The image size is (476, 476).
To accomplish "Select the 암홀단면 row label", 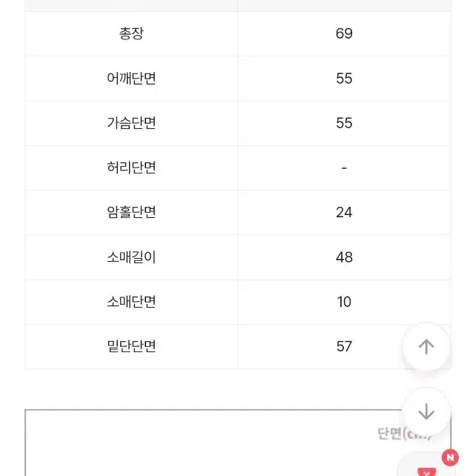I will [131, 212].
